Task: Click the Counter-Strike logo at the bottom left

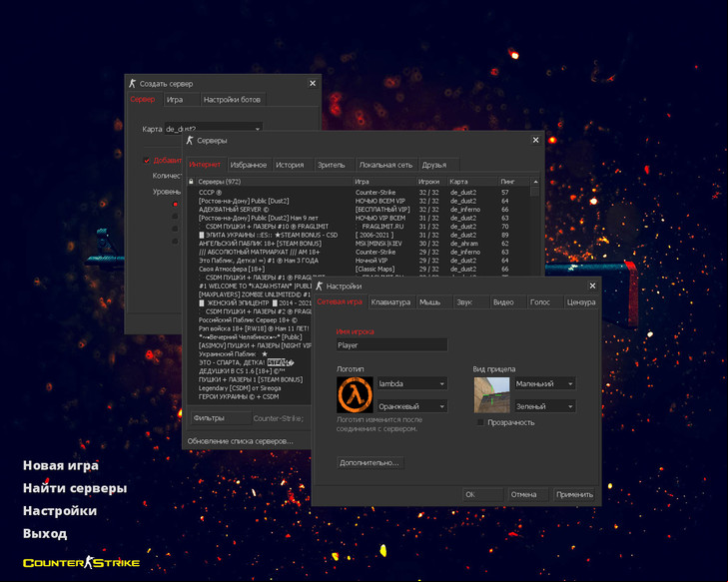Action: pos(81,562)
